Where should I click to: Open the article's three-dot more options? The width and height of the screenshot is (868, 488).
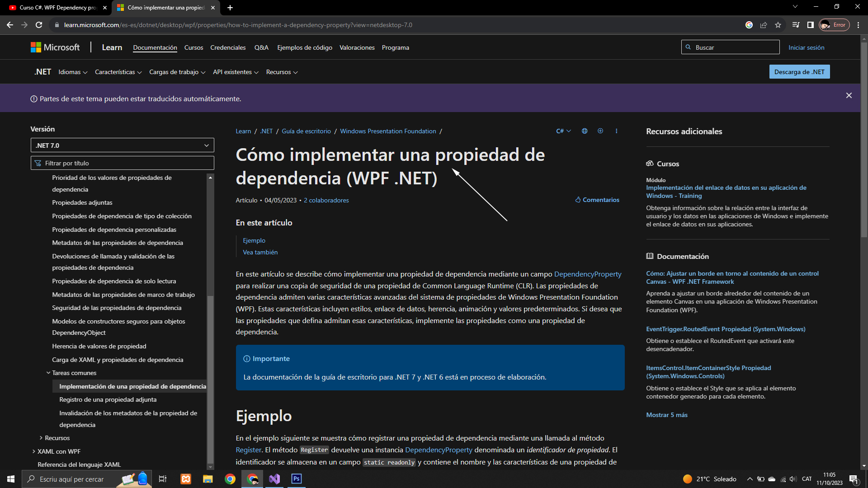tap(616, 131)
